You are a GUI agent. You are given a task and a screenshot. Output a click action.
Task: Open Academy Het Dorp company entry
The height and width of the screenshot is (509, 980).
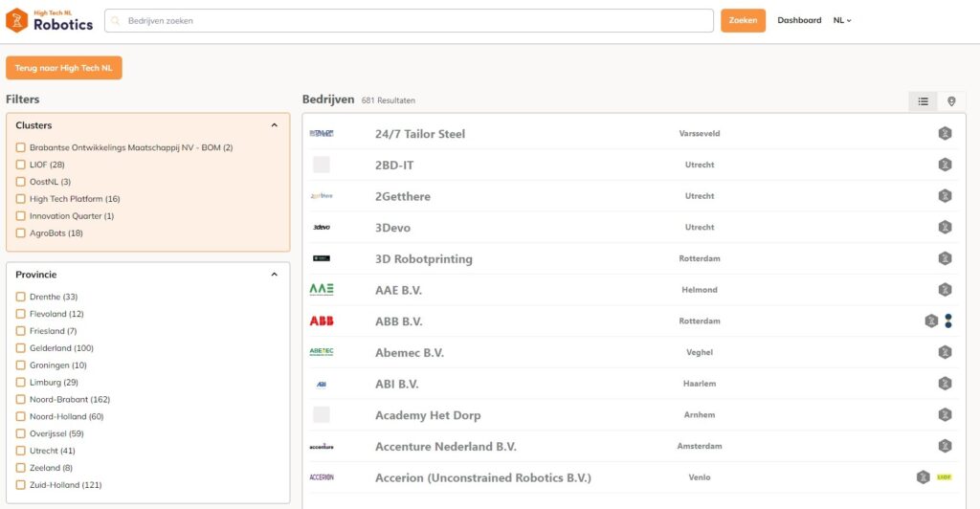(428, 414)
